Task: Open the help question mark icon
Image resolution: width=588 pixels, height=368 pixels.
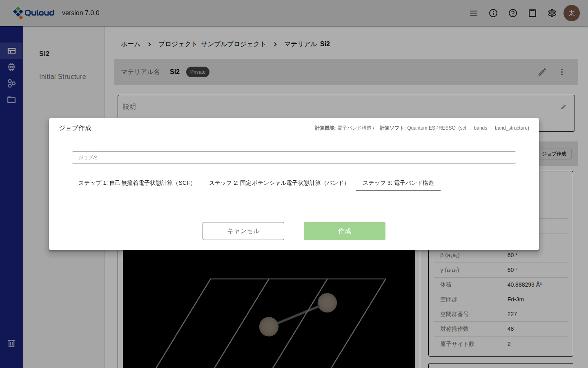Action: [x=513, y=13]
